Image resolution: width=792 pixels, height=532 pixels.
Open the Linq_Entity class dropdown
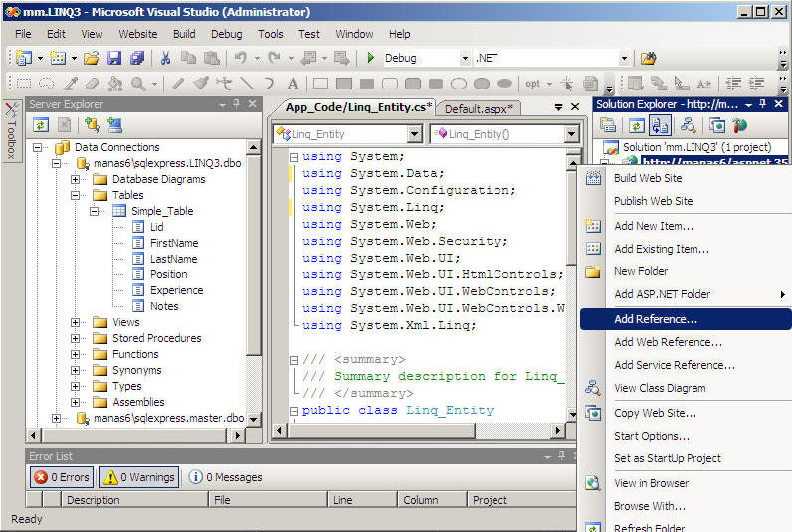coord(415,134)
